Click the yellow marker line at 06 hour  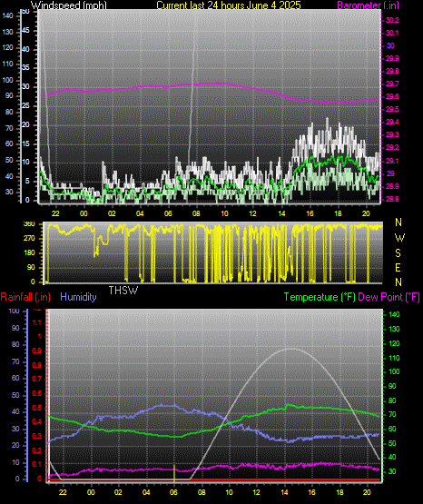point(174,474)
